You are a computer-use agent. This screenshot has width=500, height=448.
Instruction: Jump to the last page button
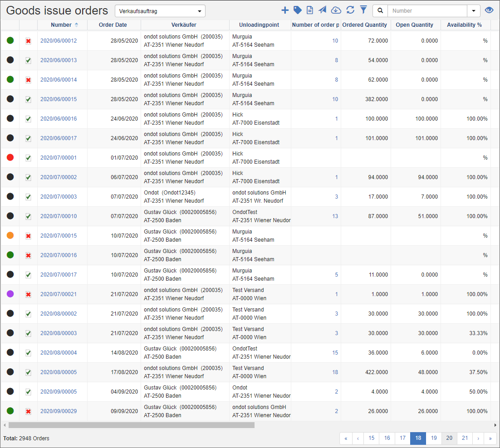click(x=490, y=438)
